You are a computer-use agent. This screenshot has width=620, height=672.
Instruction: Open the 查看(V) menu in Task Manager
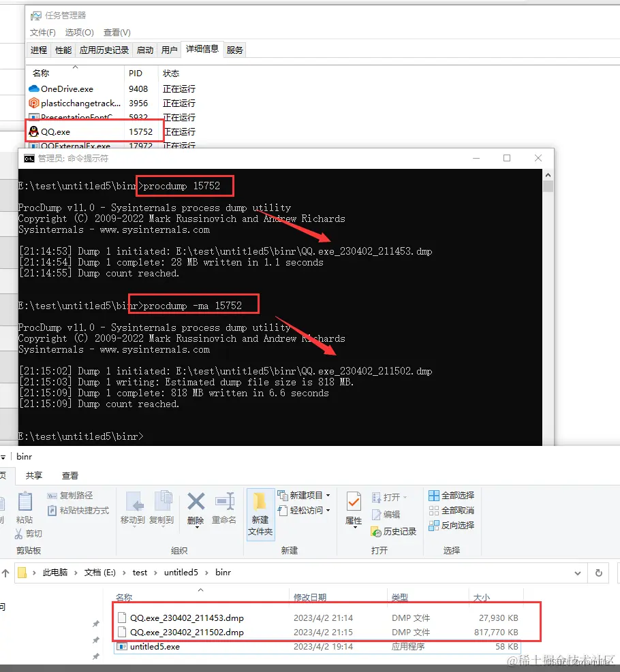click(117, 33)
